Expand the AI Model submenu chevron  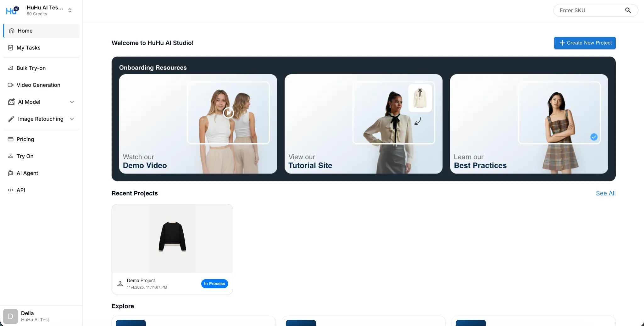[72, 102]
